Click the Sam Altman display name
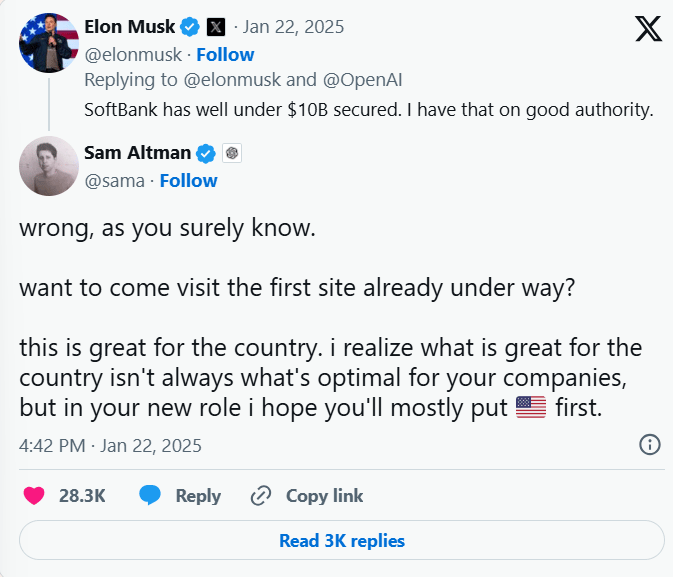 [x=139, y=153]
